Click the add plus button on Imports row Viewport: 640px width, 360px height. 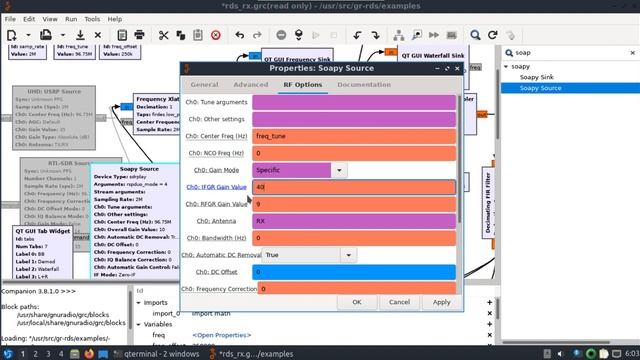click(489, 302)
